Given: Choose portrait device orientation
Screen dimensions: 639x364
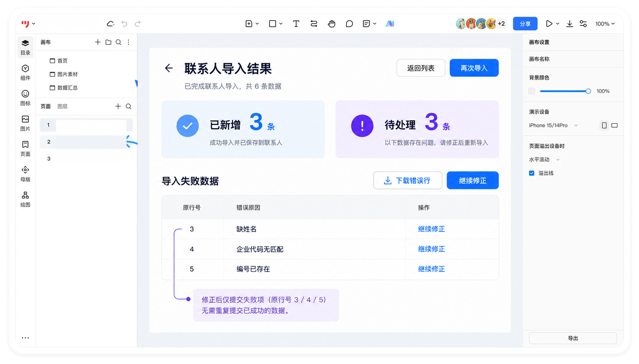Looking at the screenshot, I should (x=604, y=125).
